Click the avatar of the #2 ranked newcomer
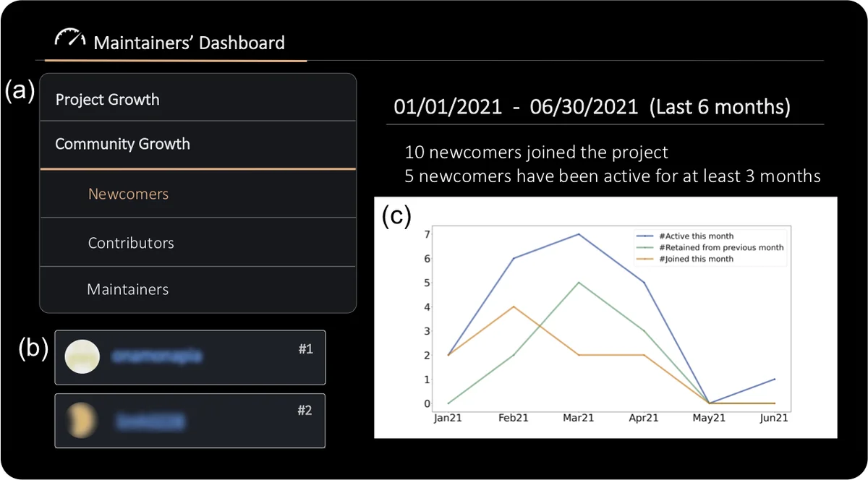Screen dimensions: 868x480 (81, 420)
